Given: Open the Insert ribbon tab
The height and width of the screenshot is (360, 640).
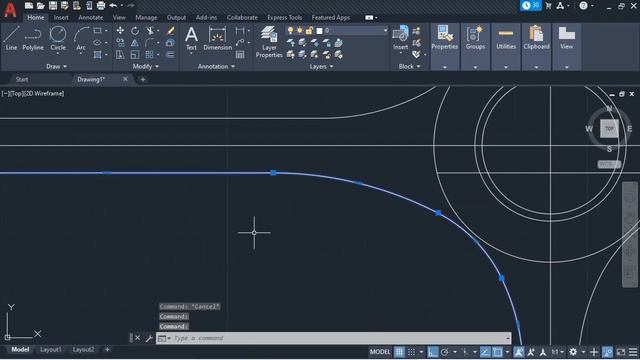Looking at the screenshot, I should click(x=61, y=18).
